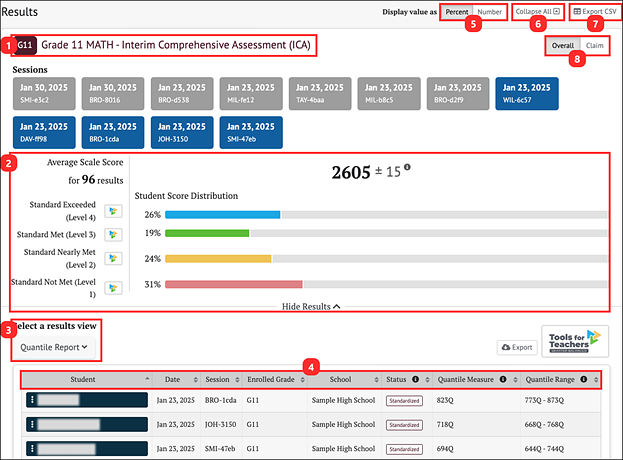This screenshot has height=460, width=623.
Task: Collapse results with Hide Results chevron
Action: 310,306
